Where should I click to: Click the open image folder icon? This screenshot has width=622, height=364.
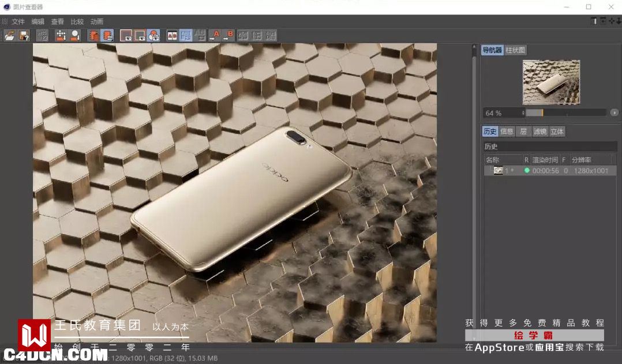pyautogui.click(x=9, y=35)
